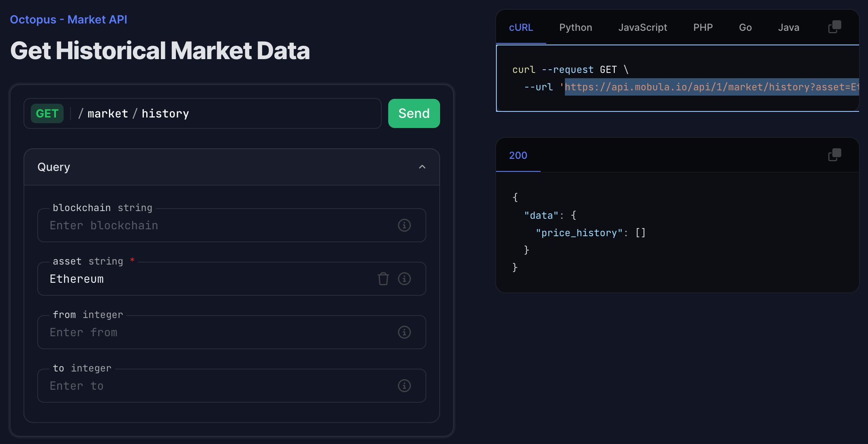The image size is (868, 444).
Task: Select the PHP code tab
Action: 703,28
